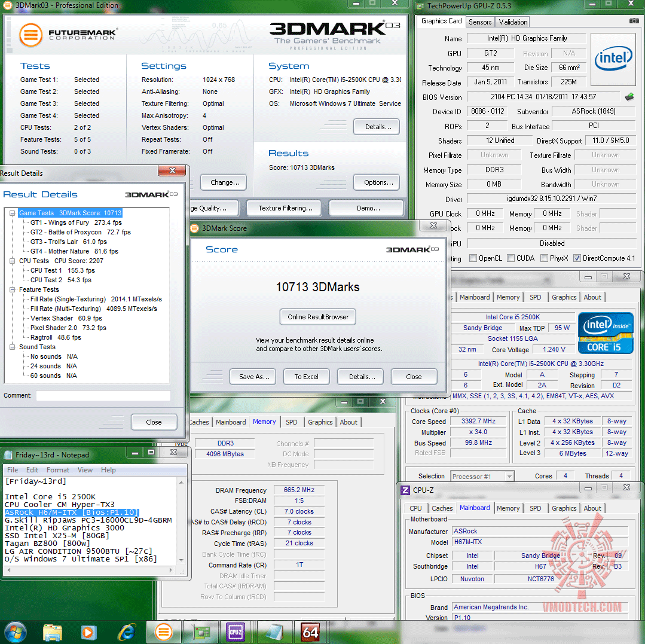645x644 pixels.
Task: Open Internet Explorer taskbar icon
Action: click(x=127, y=633)
